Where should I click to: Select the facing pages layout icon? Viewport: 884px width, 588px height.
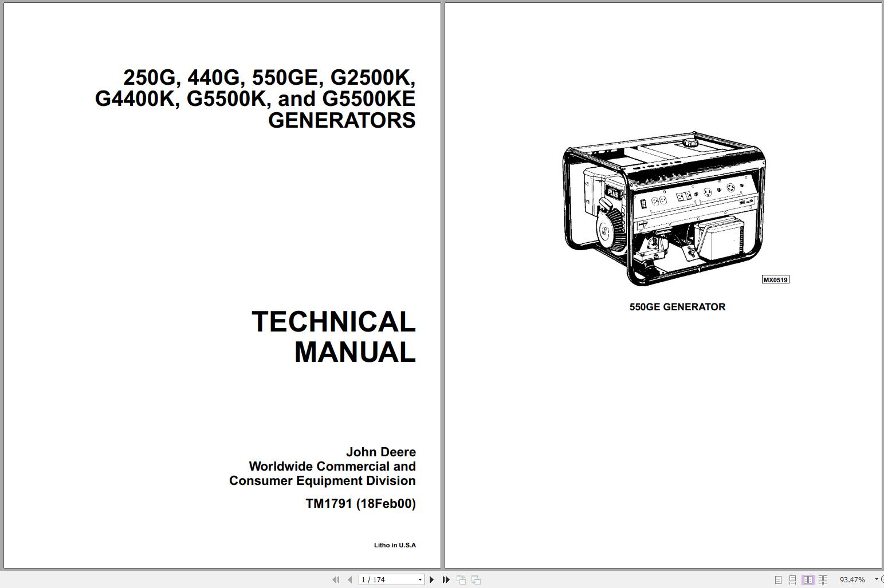click(x=808, y=579)
